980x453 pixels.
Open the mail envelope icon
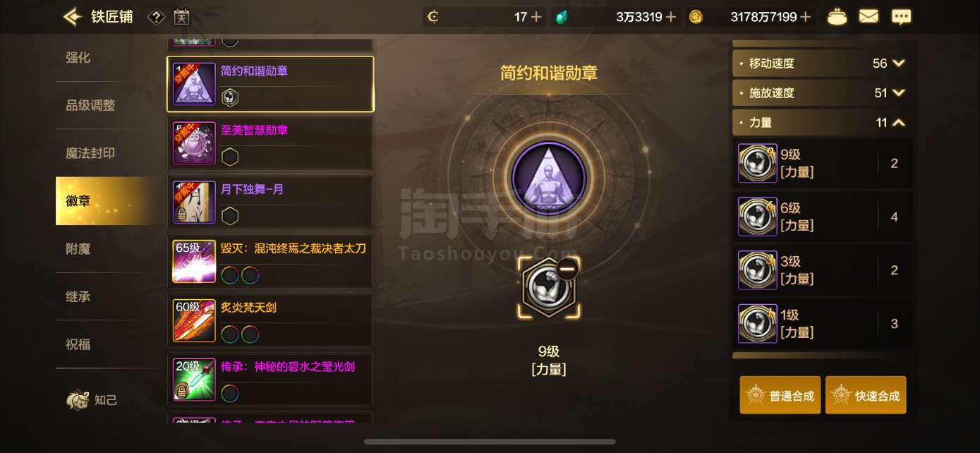pyautogui.click(x=869, y=16)
